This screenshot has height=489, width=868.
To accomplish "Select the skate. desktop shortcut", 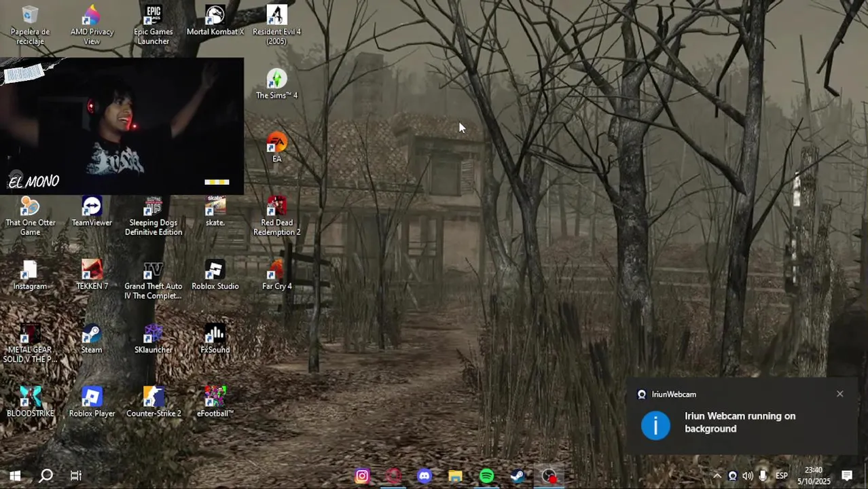I will (x=215, y=212).
